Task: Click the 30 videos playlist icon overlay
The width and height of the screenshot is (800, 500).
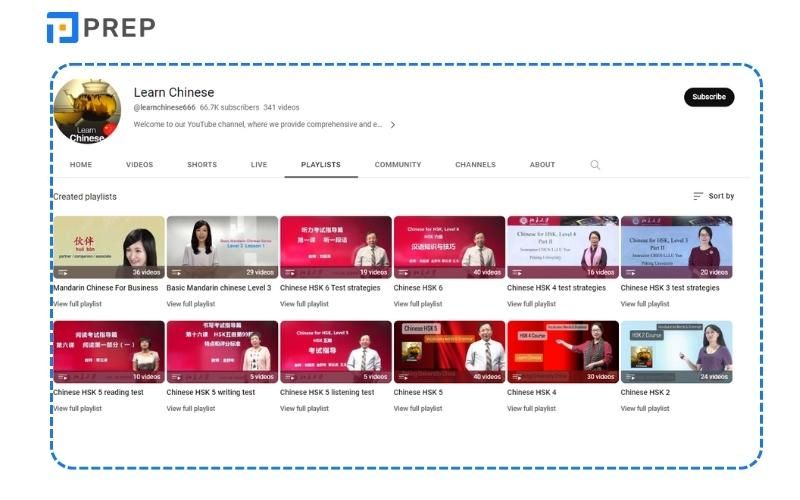Action: click(x=517, y=377)
